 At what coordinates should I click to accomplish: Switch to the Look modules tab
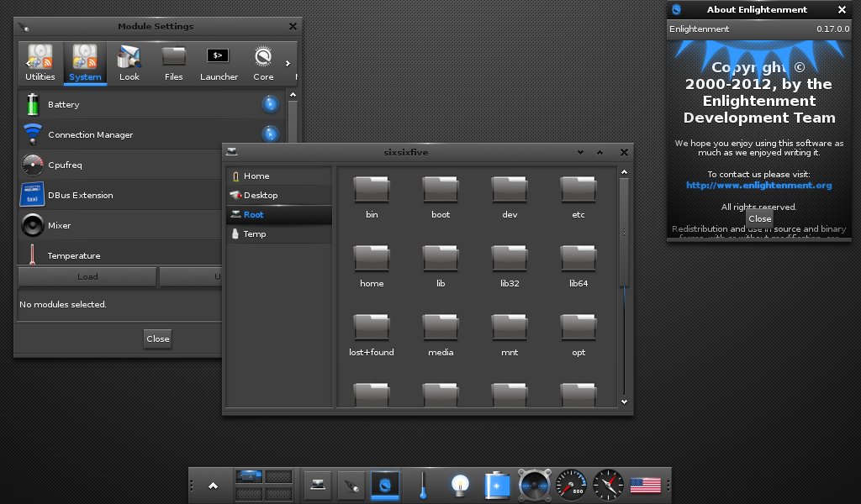[129, 63]
